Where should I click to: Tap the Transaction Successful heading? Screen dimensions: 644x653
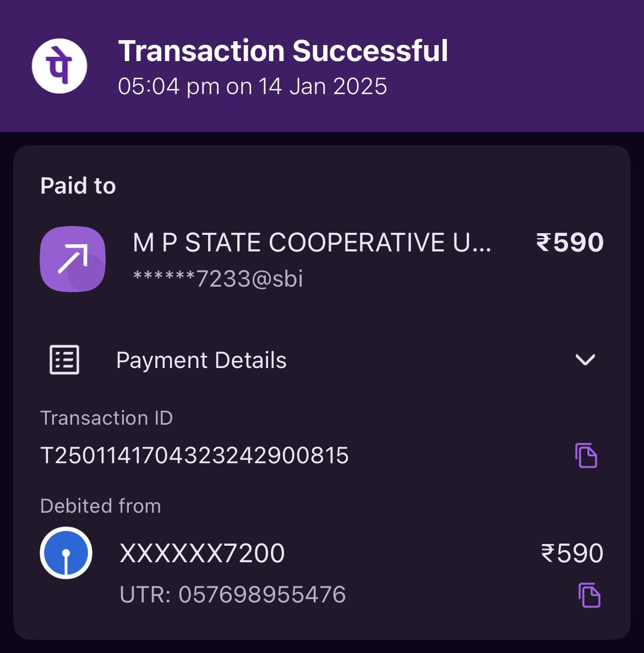point(283,51)
